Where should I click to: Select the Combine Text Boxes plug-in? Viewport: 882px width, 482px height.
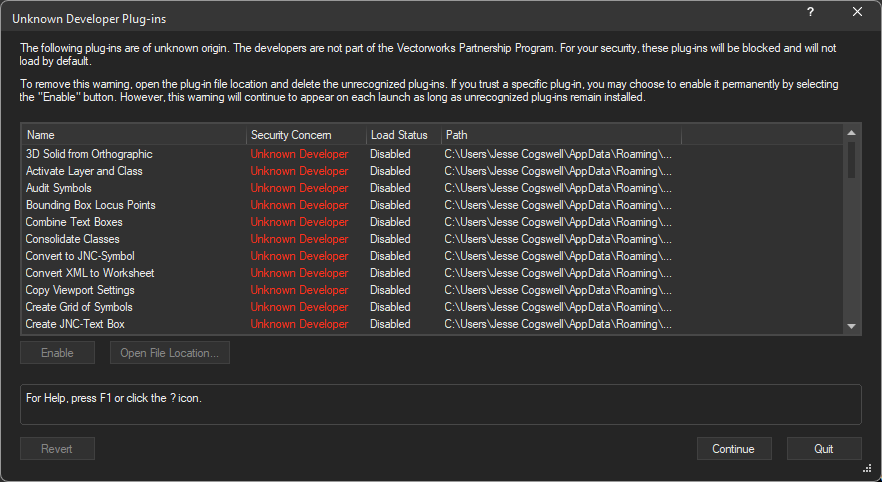(x=74, y=222)
